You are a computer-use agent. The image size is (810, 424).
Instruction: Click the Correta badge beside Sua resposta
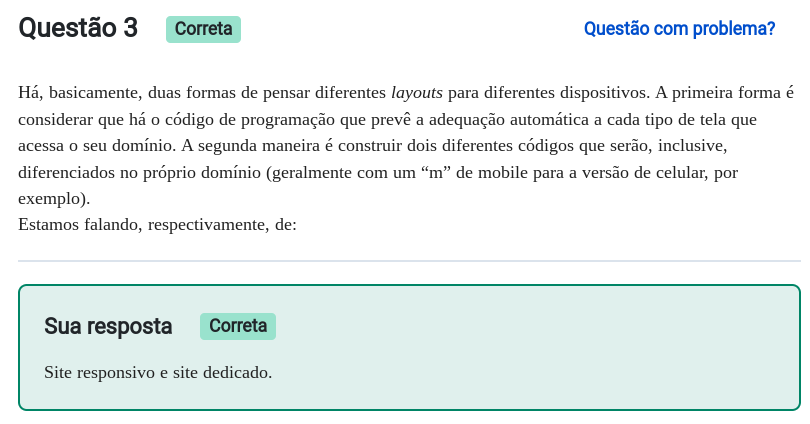click(237, 326)
